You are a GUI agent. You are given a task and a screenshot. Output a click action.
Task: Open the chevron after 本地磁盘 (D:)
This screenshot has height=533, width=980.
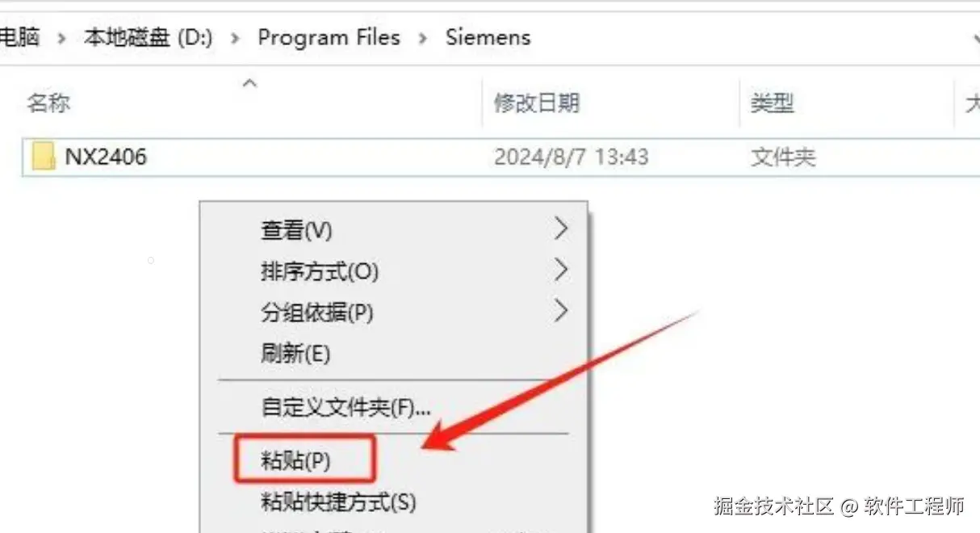pyautogui.click(x=236, y=38)
